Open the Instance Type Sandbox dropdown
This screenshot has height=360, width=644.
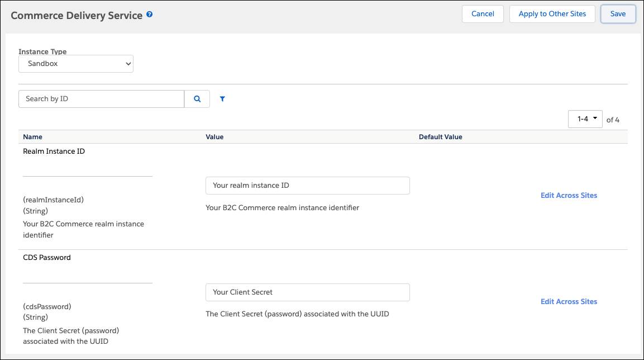76,64
